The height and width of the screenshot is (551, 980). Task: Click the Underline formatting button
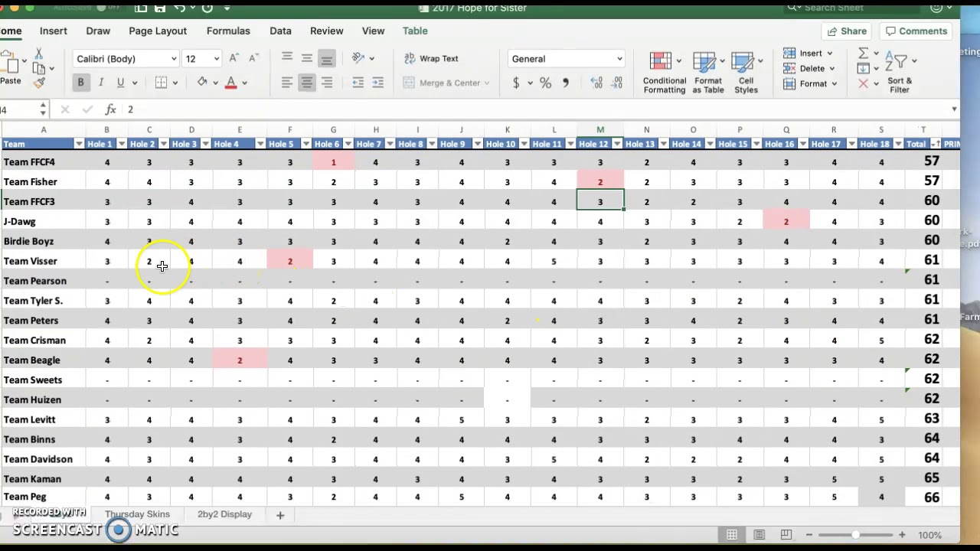tap(120, 83)
